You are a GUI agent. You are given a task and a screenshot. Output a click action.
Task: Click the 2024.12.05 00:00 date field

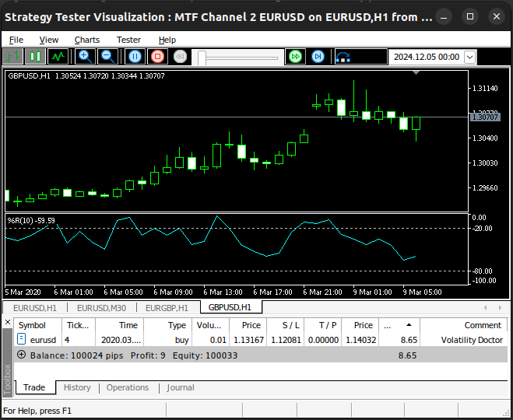tap(427, 57)
